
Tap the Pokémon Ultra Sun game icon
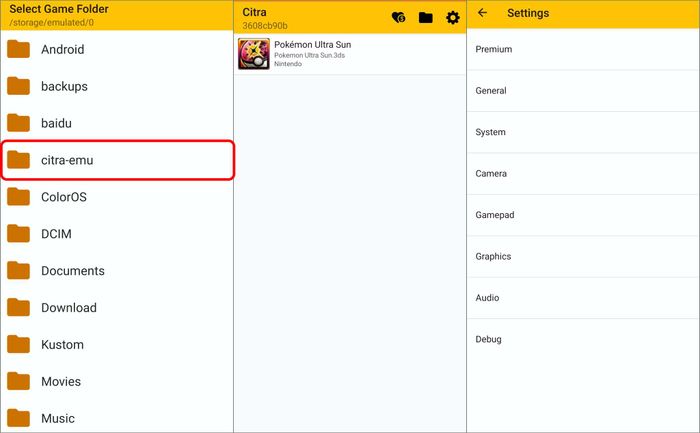tap(253, 54)
